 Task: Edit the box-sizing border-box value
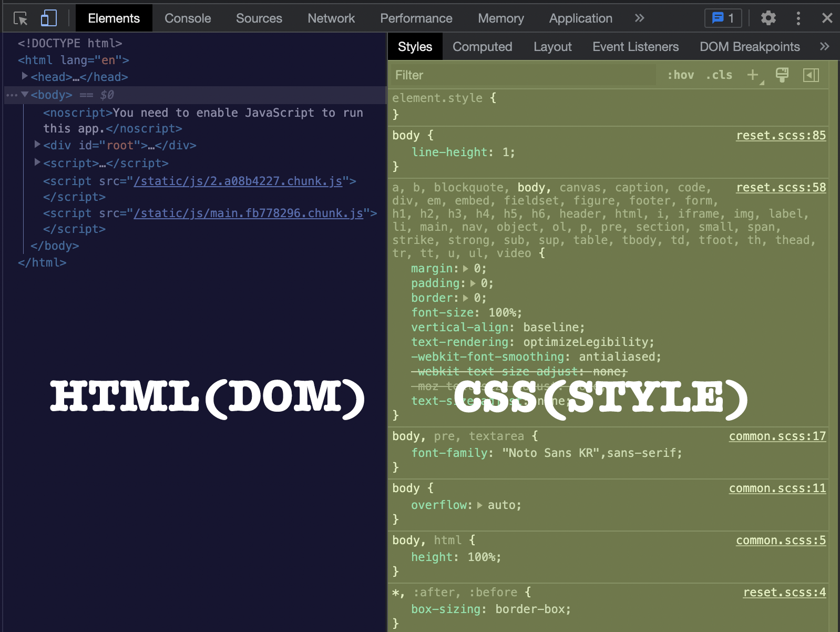pos(530,609)
